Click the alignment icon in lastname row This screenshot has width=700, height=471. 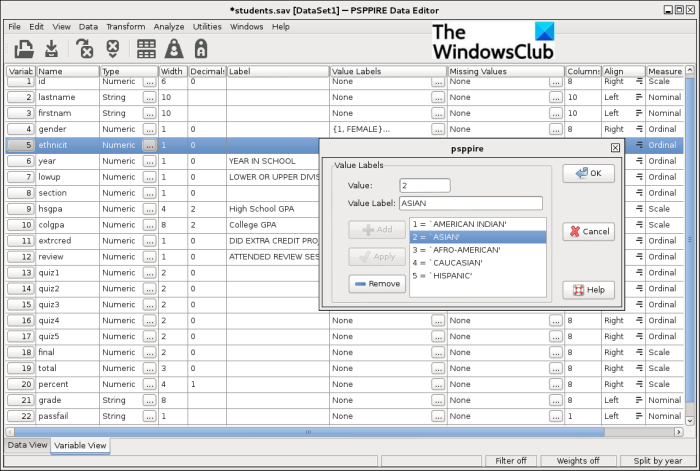pos(639,97)
